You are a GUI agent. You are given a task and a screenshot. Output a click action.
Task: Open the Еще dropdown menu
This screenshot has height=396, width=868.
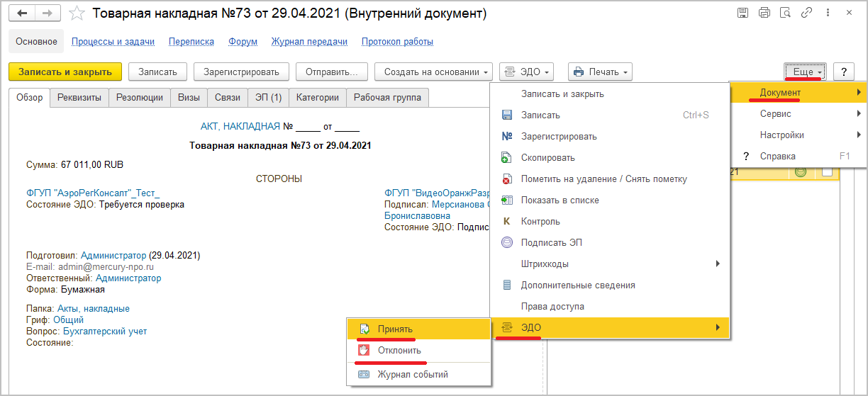click(x=805, y=72)
